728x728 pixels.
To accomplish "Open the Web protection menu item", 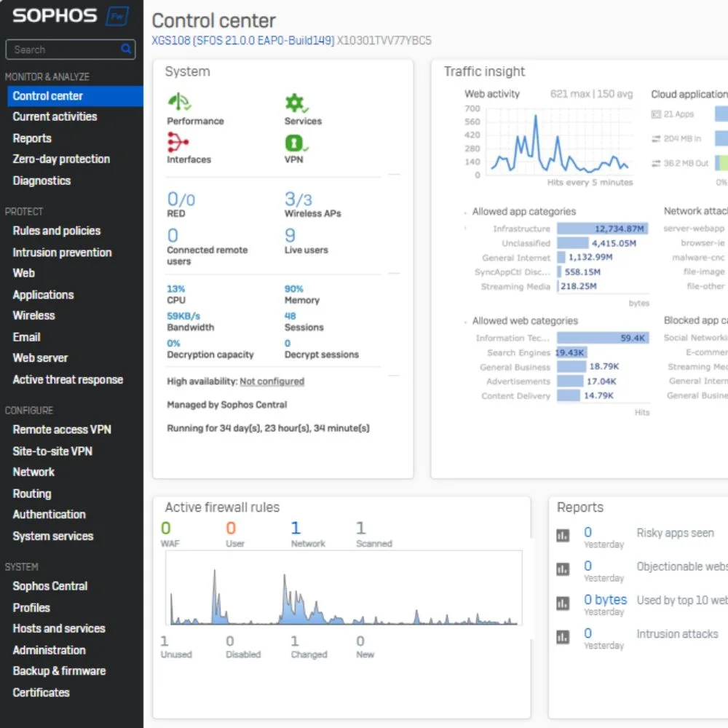I will pyautogui.click(x=24, y=273).
